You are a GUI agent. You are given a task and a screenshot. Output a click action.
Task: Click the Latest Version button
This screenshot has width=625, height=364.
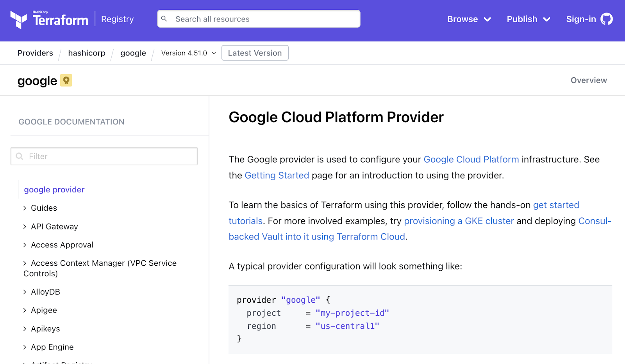point(255,53)
